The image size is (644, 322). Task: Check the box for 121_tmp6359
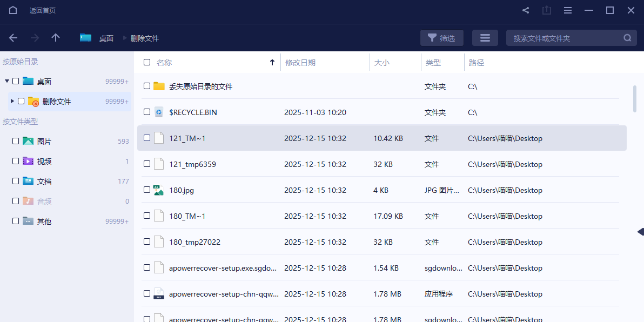point(147,164)
